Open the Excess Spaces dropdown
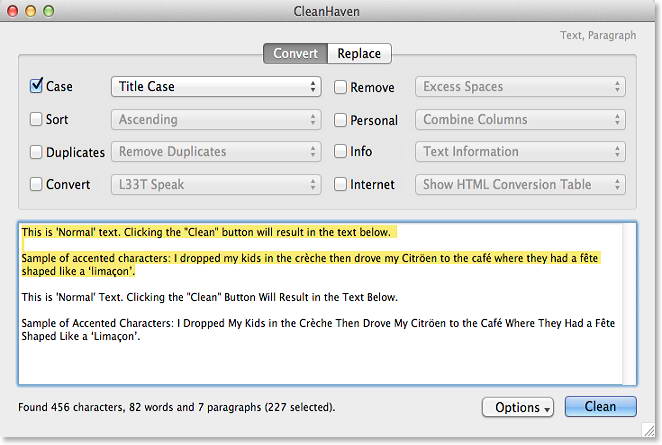The width and height of the screenshot is (662, 445). click(x=520, y=87)
